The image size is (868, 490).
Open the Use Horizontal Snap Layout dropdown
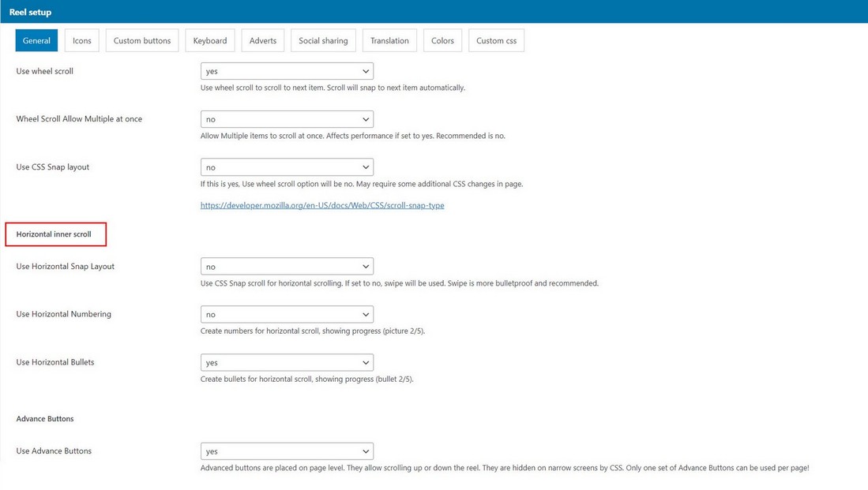point(287,267)
